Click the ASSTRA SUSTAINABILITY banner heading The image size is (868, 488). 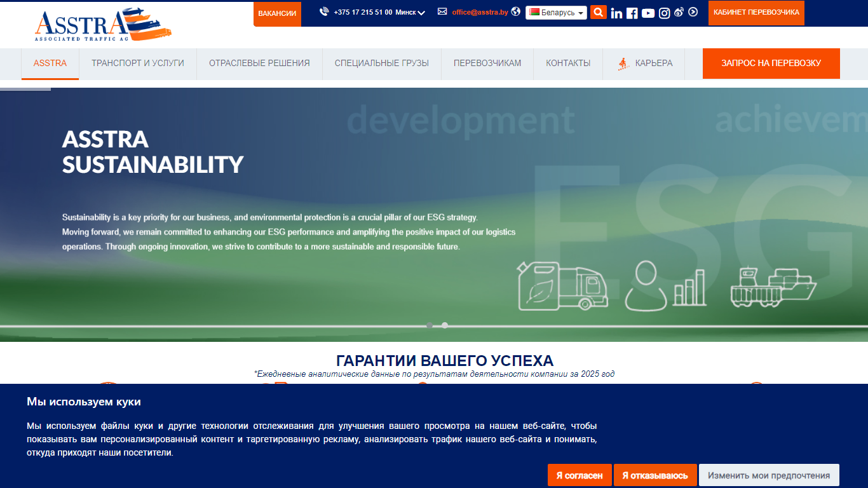coord(153,152)
